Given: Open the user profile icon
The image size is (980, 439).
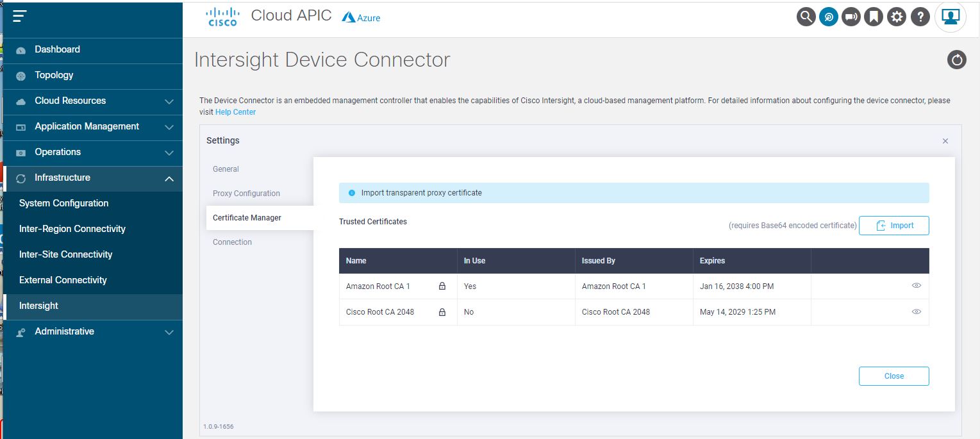Looking at the screenshot, I should (951, 17).
